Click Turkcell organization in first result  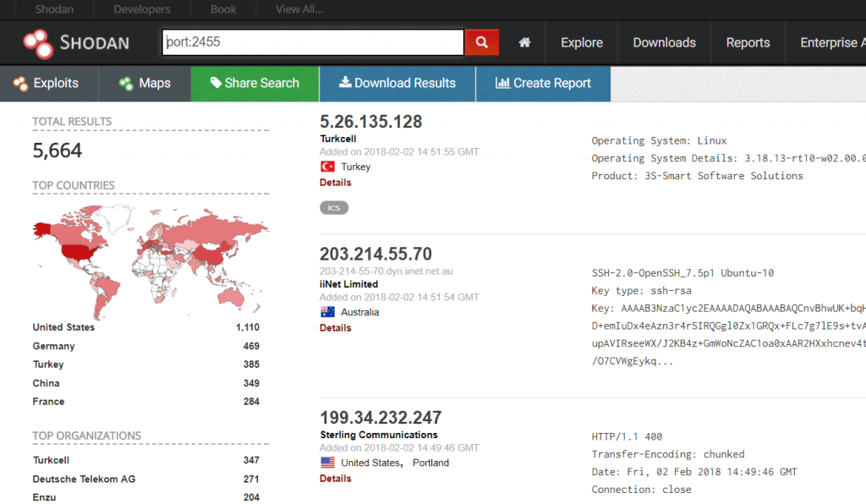338,139
